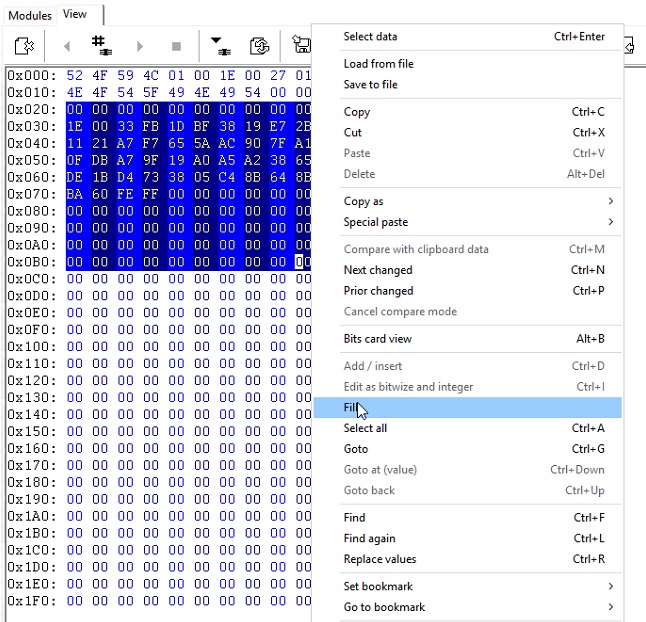This screenshot has height=622, width=646.
Task: Click byte 4C in row 0x000
Action: tap(151, 75)
